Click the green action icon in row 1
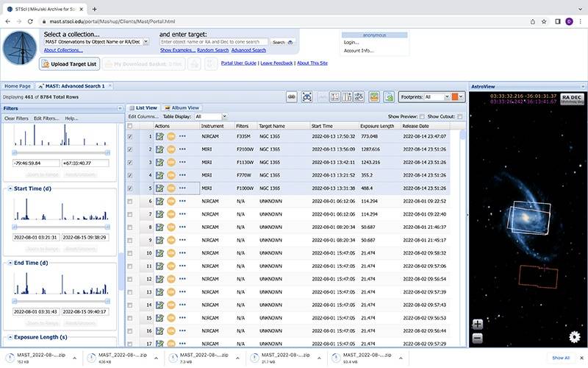Viewport: 588px width, 368px height. click(159, 136)
